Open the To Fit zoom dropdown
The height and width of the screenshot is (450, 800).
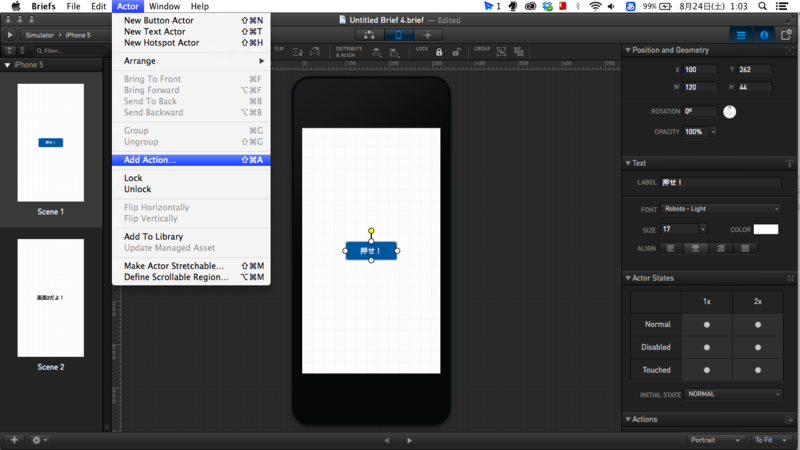tap(771, 440)
